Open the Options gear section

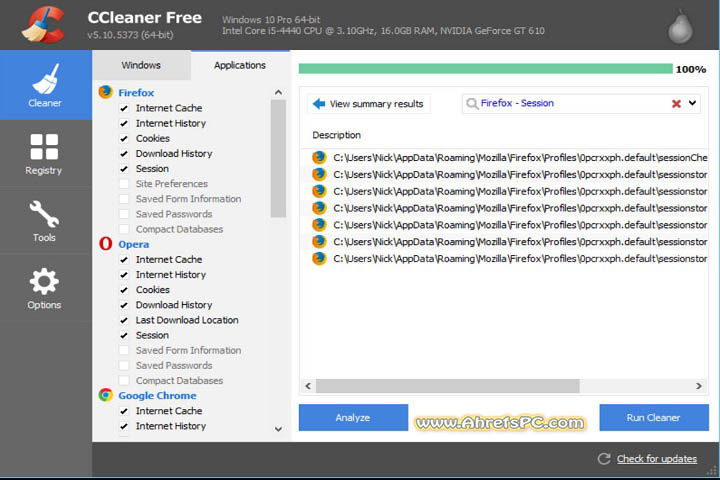coord(45,288)
